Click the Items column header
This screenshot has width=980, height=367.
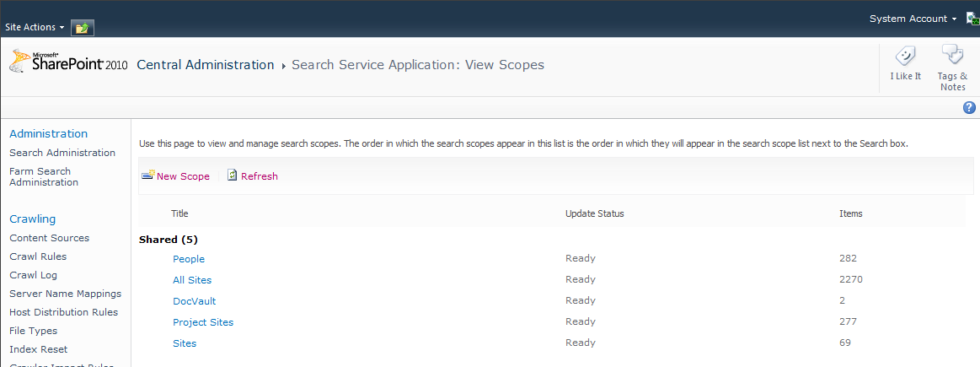coord(850,213)
